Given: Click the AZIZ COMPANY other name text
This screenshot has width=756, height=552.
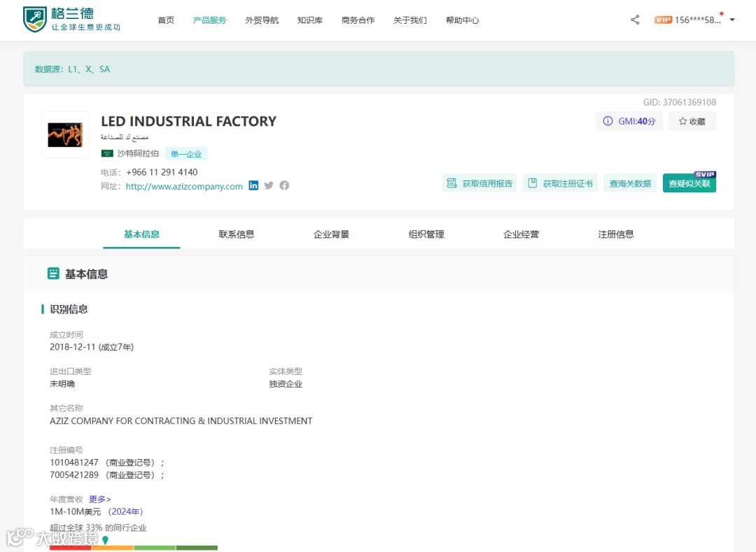Looking at the screenshot, I should [x=181, y=421].
